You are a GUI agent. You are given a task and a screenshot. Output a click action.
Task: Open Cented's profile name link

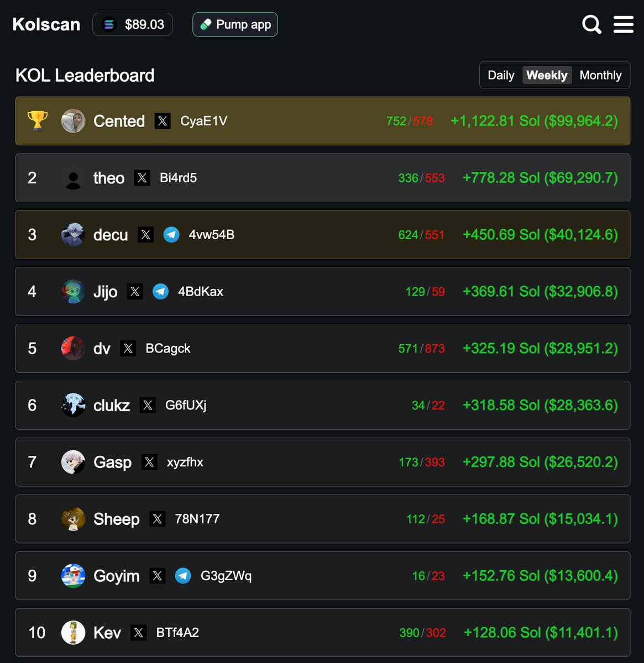click(119, 121)
